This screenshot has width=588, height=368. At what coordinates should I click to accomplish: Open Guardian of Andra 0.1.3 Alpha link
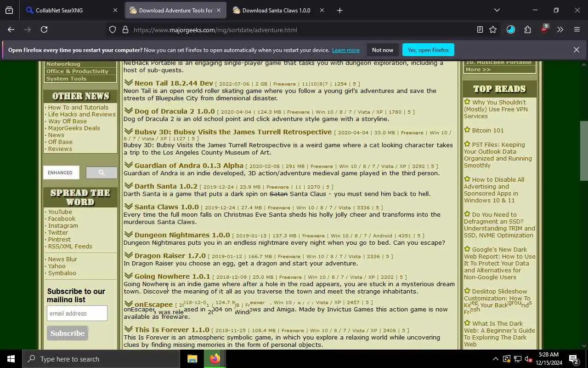click(189, 166)
